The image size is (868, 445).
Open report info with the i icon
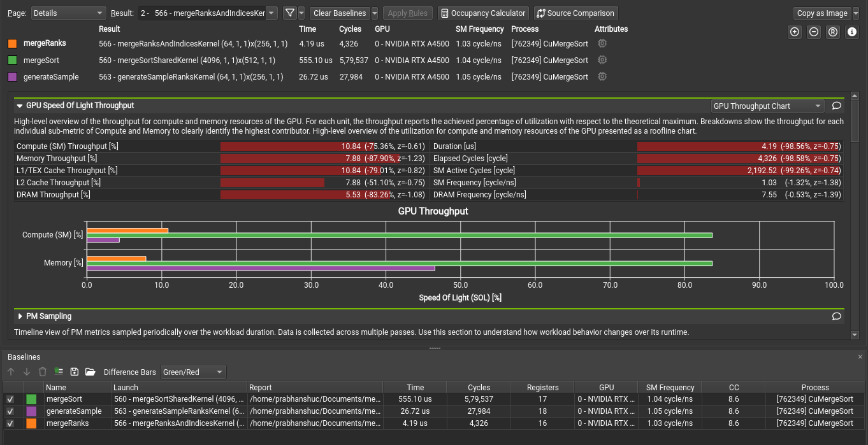tap(852, 32)
